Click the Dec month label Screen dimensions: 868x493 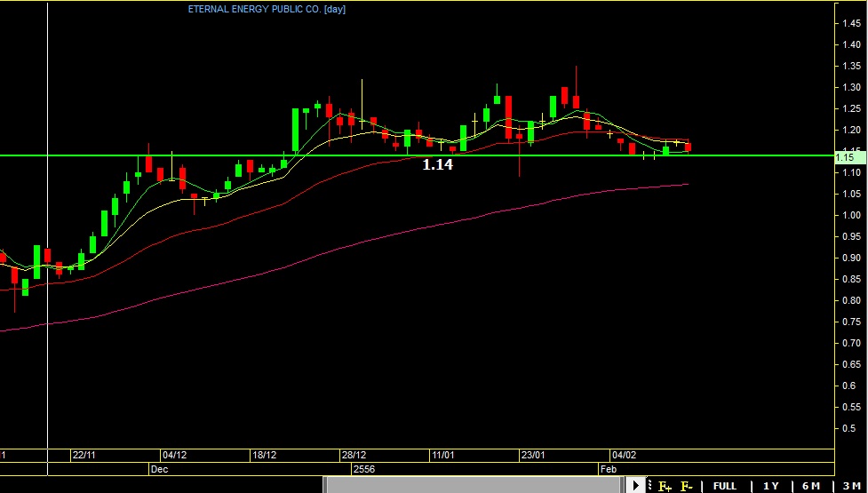159,469
